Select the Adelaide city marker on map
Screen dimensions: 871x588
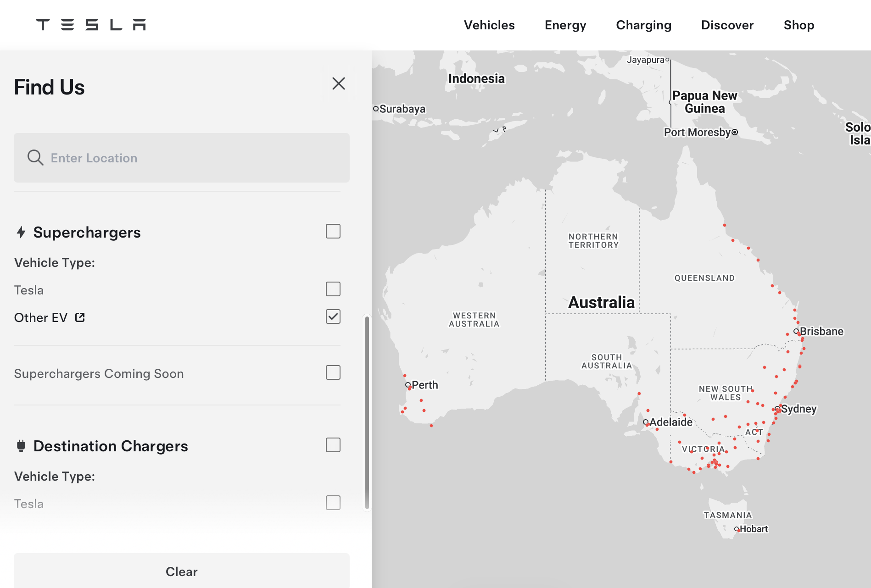[646, 422]
